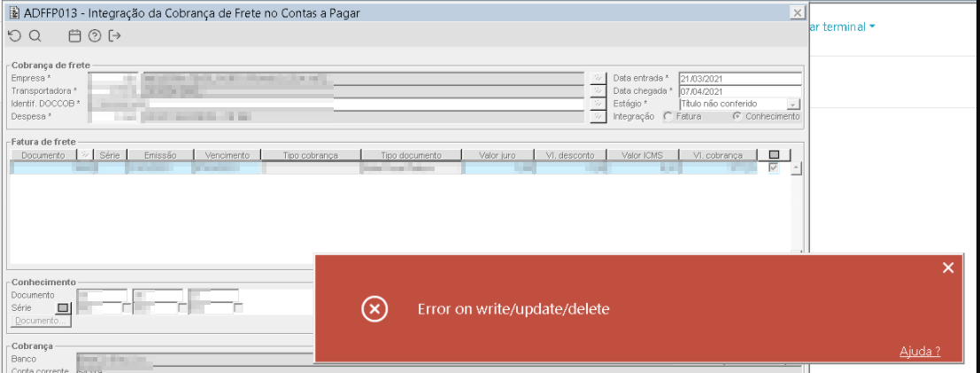The image size is (980, 373).
Task: Dismiss the red error notification with its X
Action: coord(948,268)
